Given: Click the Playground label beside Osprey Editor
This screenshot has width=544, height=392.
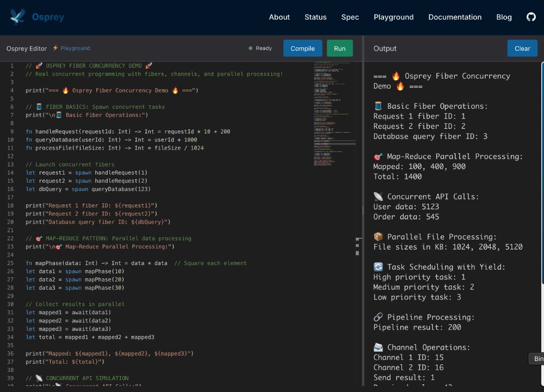Looking at the screenshot, I should point(75,48).
